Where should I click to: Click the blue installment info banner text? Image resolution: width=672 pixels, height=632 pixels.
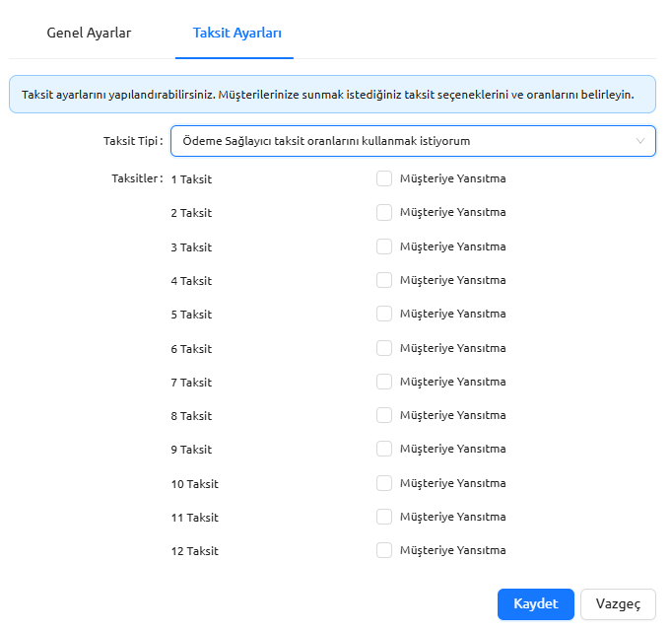click(x=327, y=95)
